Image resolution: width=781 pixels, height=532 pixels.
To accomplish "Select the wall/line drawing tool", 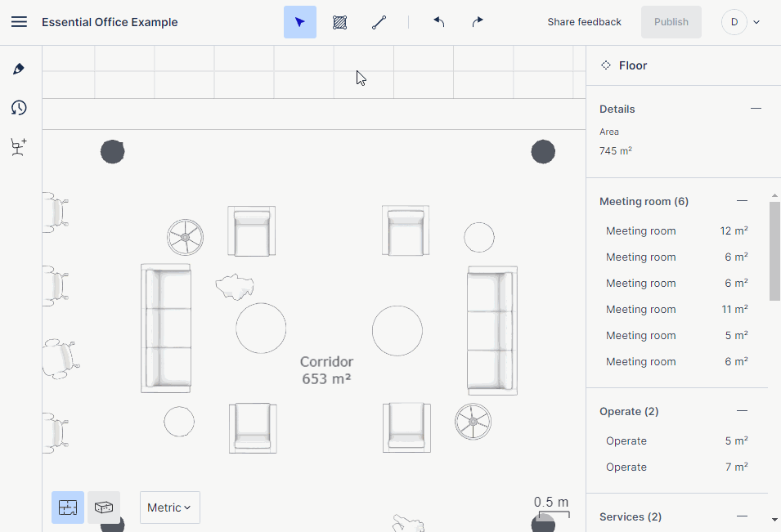I will [x=379, y=22].
